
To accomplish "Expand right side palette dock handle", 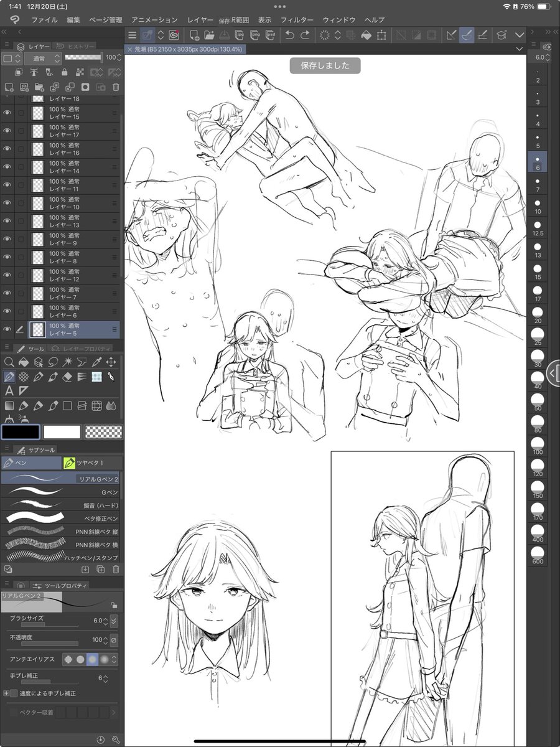I will tap(553, 373).
